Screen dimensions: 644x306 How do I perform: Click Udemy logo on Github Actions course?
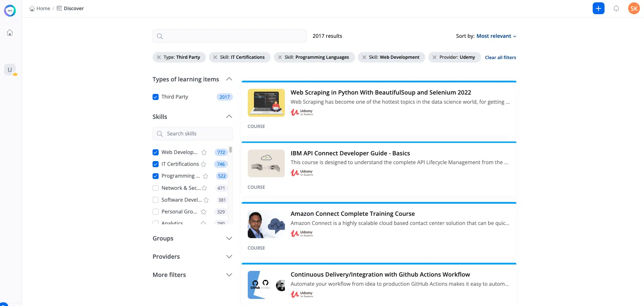click(x=302, y=294)
